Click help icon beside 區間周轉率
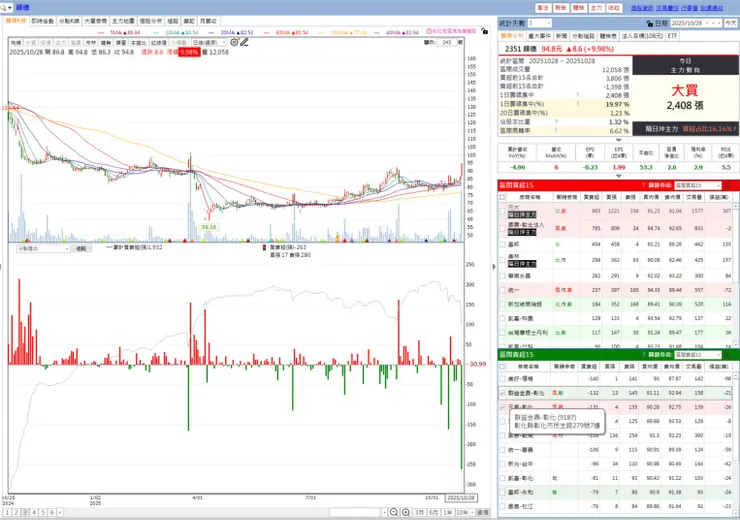 [556, 131]
